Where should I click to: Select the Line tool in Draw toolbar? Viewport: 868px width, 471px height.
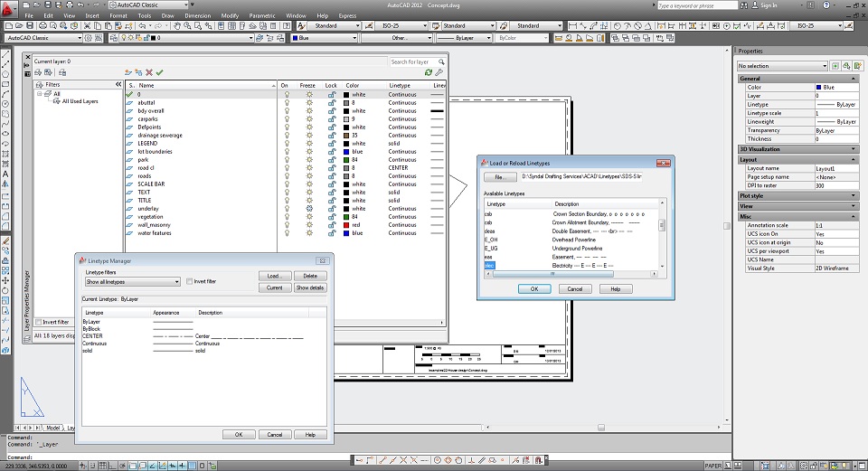(x=5, y=55)
